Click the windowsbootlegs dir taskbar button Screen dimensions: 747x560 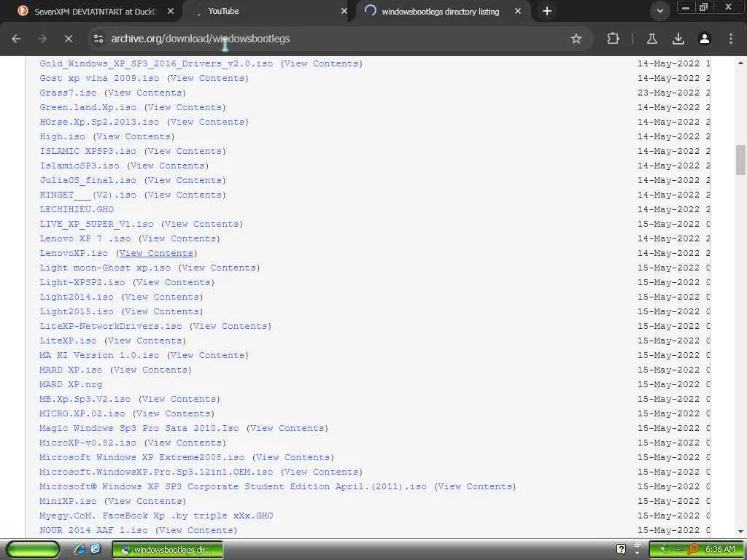click(167, 550)
